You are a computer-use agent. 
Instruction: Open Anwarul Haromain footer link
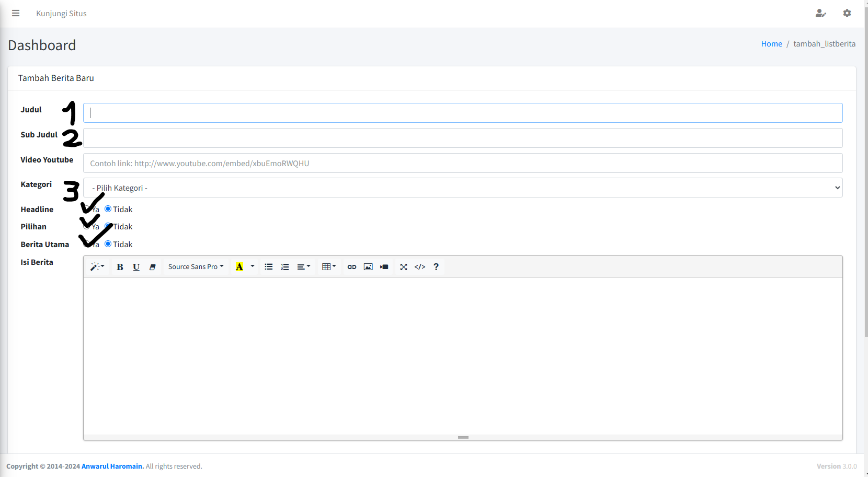click(x=112, y=466)
